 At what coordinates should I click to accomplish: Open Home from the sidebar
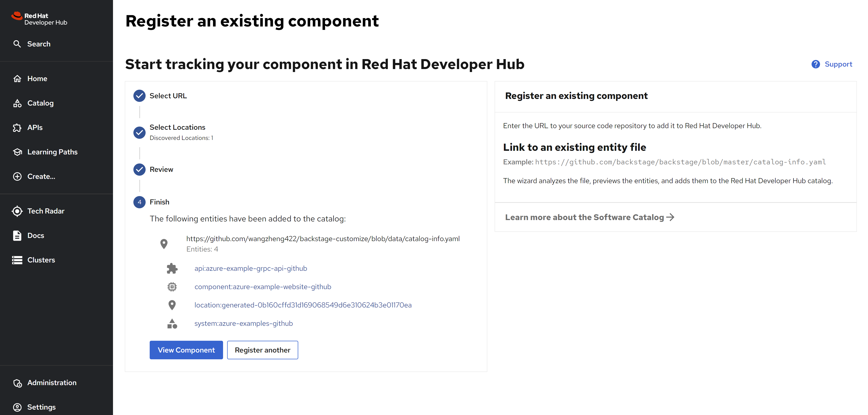pos(37,79)
